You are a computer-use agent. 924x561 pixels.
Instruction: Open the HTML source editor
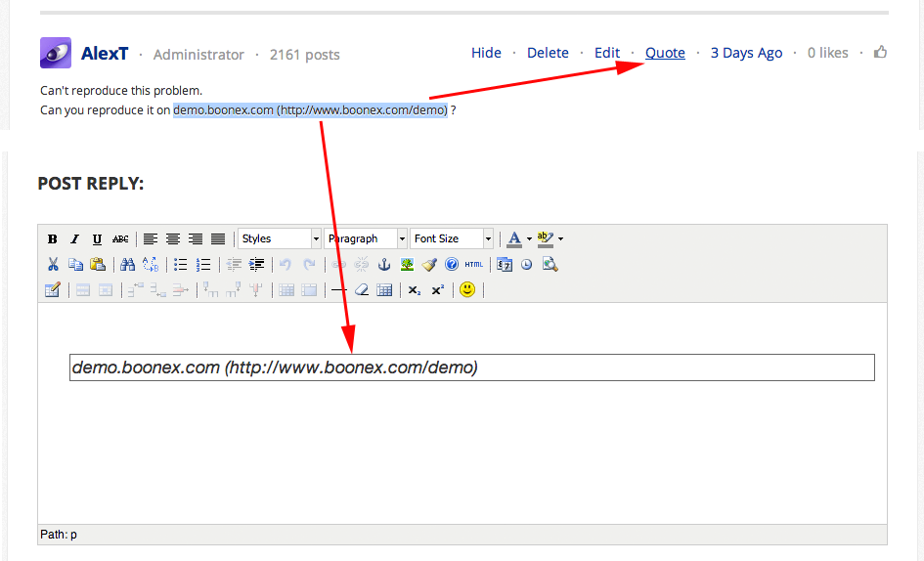pyautogui.click(x=473, y=265)
